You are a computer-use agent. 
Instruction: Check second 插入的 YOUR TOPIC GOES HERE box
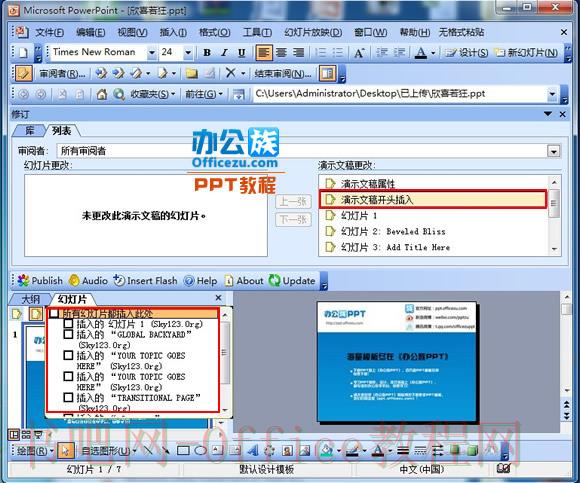[68, 376]
